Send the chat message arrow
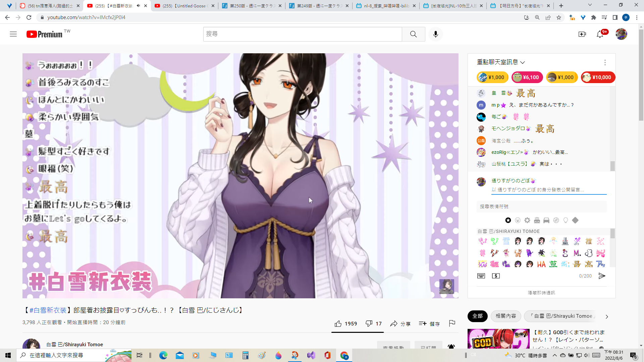Image resolution: width=644 pixels, height=362 pixels. (x=602, y=276)
